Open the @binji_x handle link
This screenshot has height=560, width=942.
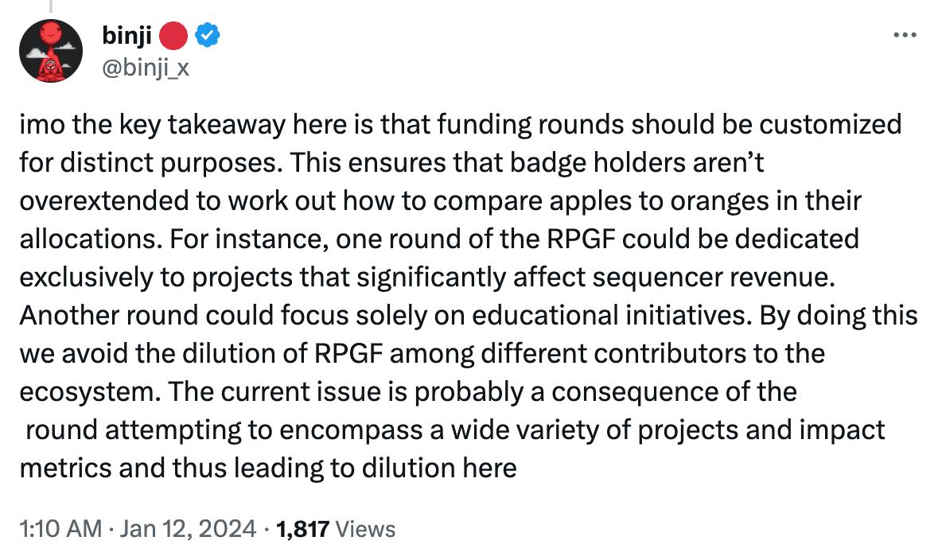coord(146,68)
